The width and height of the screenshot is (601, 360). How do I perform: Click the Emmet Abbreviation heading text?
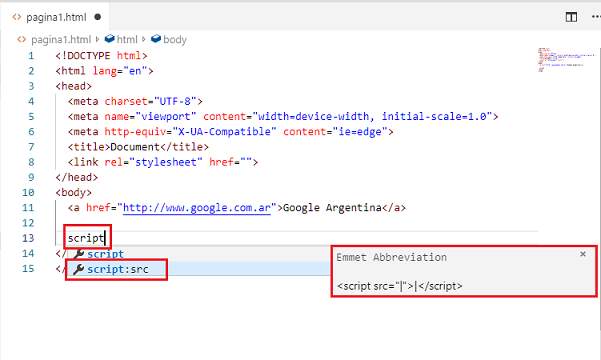click(391, 257)
